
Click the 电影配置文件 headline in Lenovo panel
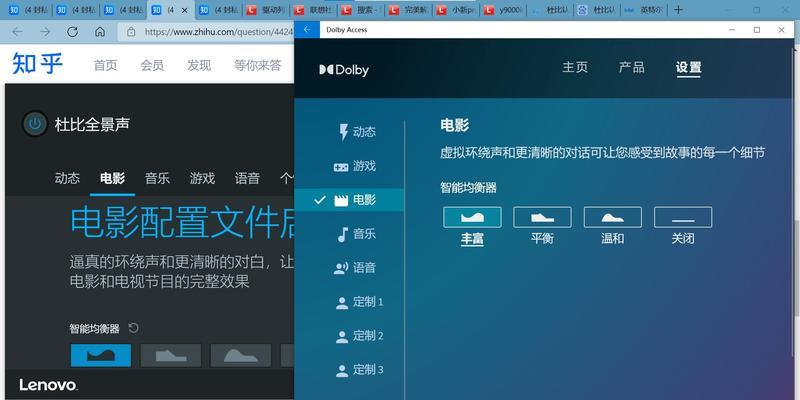click(182, 222)
